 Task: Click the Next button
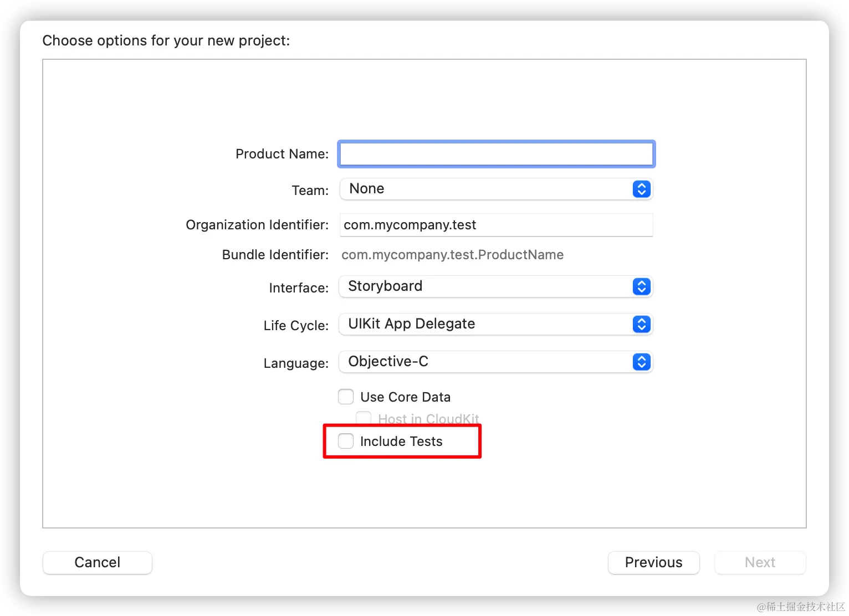coord(760,562)
